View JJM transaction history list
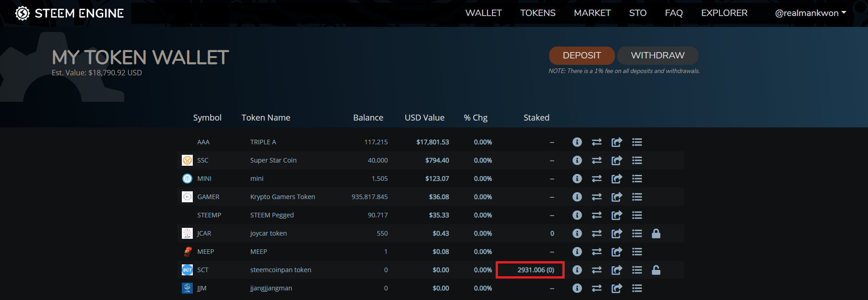The image size is (868, 300). pos(637,288)
